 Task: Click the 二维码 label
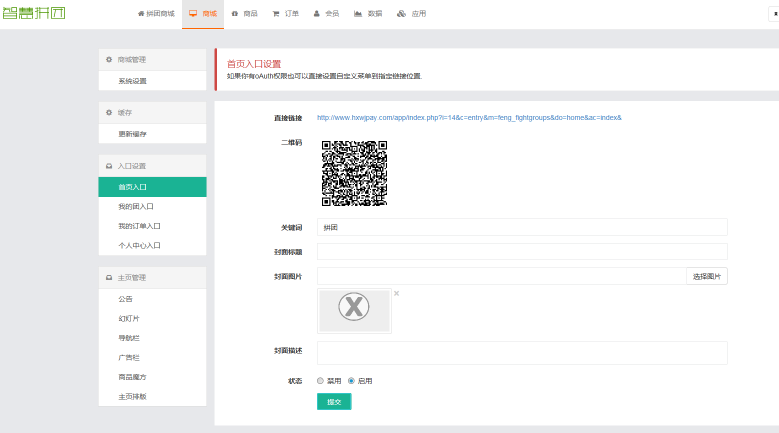click(x=292, y=143)
